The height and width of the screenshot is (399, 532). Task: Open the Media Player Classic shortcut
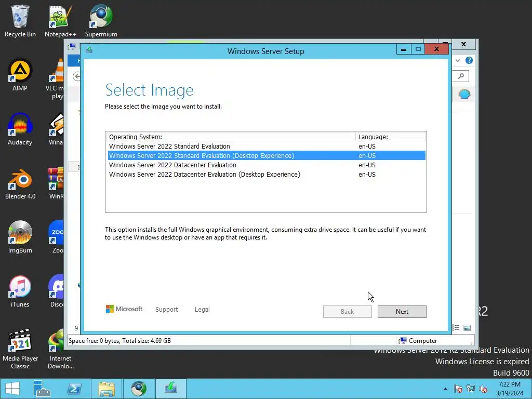[20, 349]
